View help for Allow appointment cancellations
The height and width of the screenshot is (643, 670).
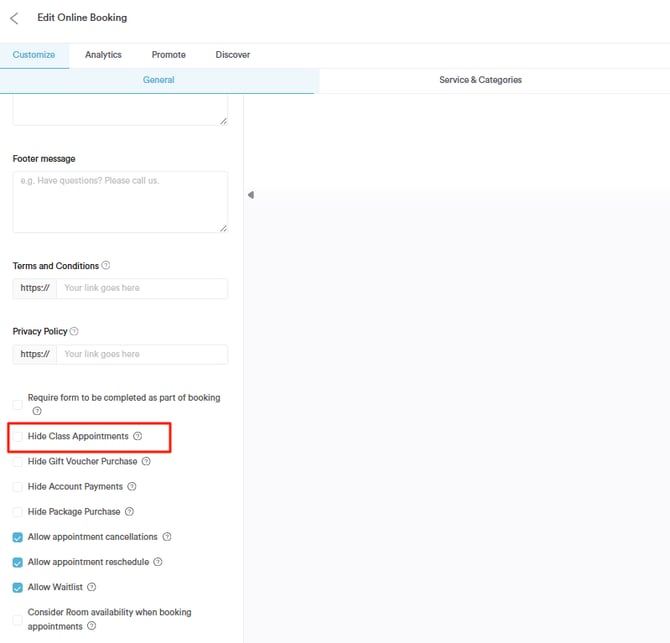[167, 537]
